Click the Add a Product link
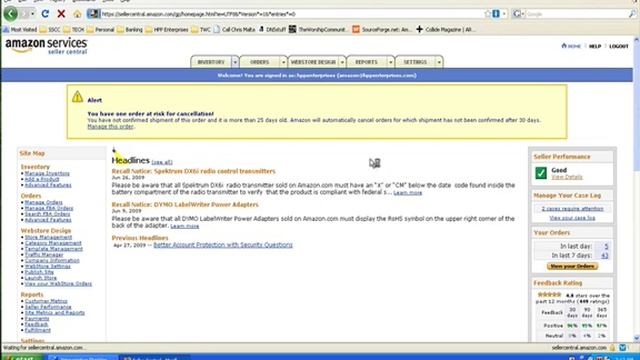Viewport: 640px width, 360px height. [42, 179]
